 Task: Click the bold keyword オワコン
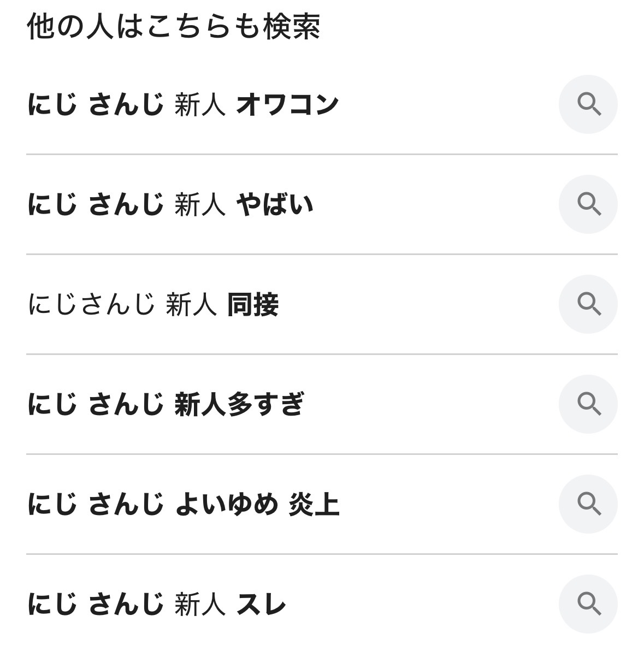coord(287,104)
